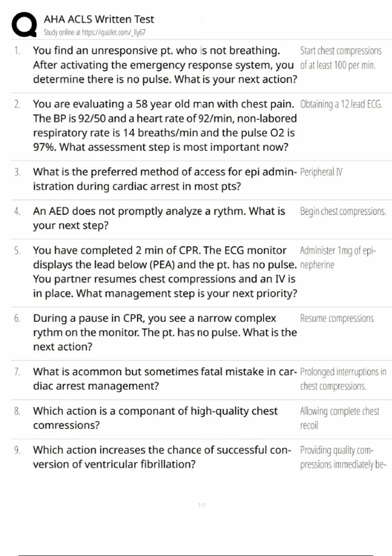This screenshot has height=556, width=392.
Task: Select question 9 about ventricular fibrillation conversion
Action: point(162,457)
